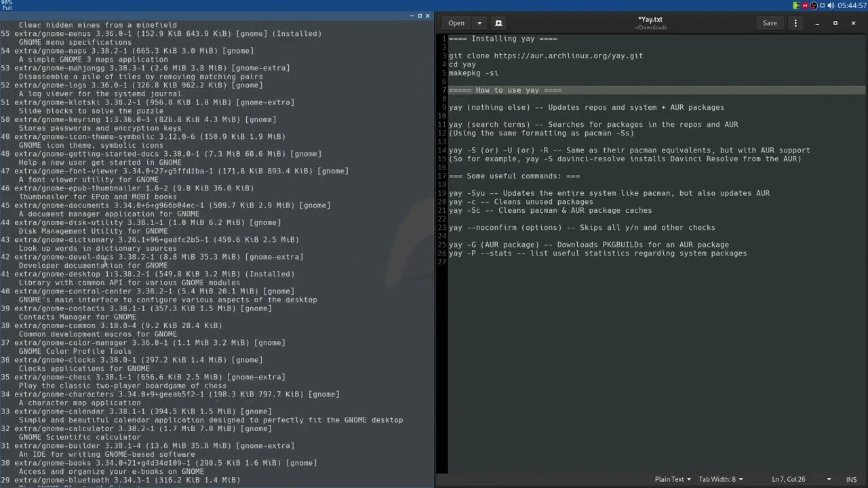The width and height of the screenshot is (868, 488).
Task: Place cursor on '==== Installing yay ====' line
Action: (502, 39)
